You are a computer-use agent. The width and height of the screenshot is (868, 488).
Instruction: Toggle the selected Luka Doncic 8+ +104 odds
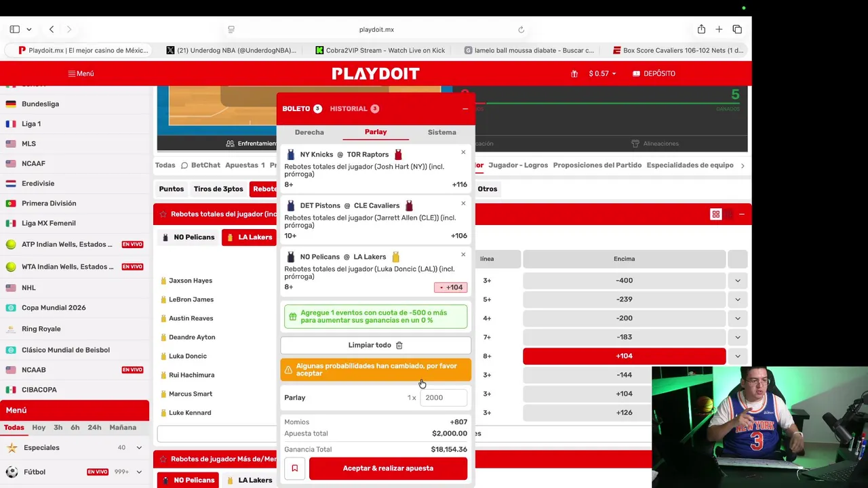coord(624,356)
